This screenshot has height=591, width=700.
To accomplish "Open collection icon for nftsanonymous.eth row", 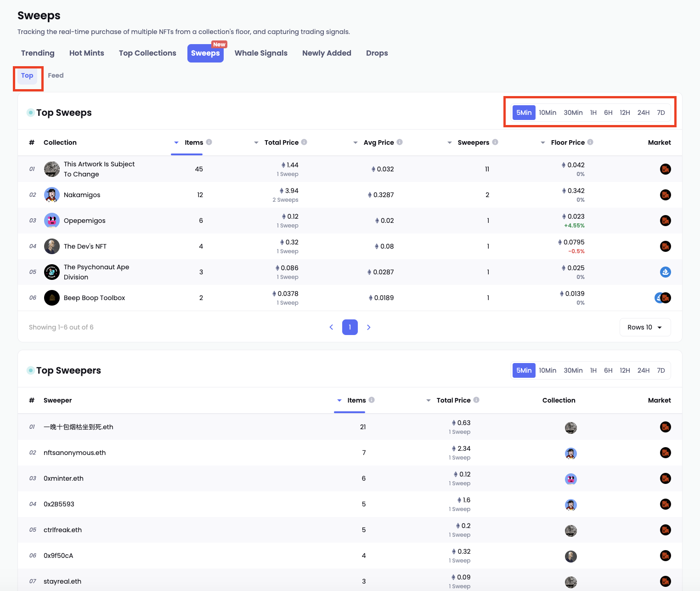I will point(571,454).
